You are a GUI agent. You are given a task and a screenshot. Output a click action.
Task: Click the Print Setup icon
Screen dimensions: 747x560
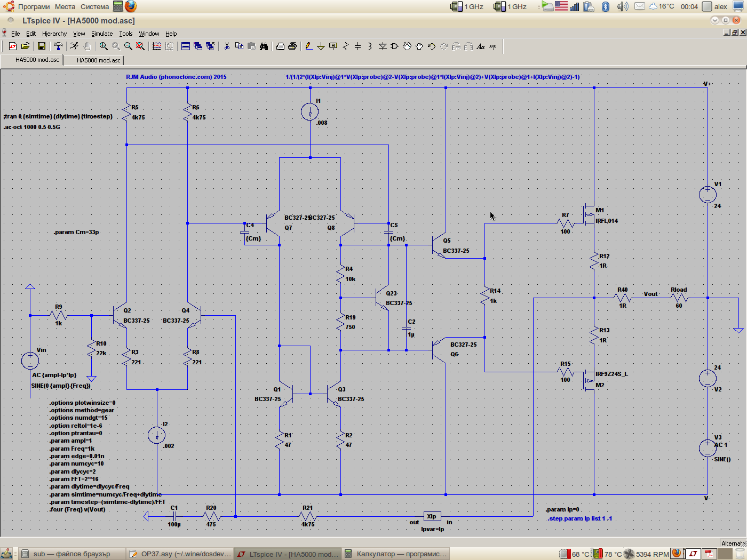(x=280, y=46)
